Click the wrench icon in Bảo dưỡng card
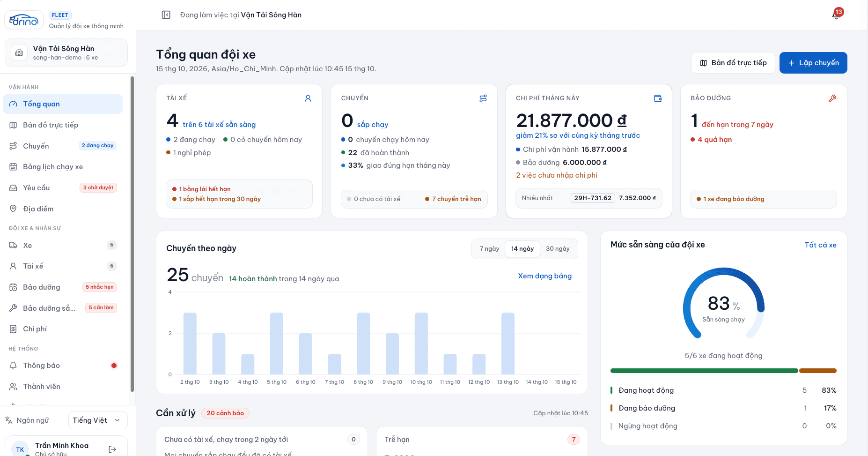Image resolution: width=868 pixels, height=456 pixels. (x=832, y=98)
